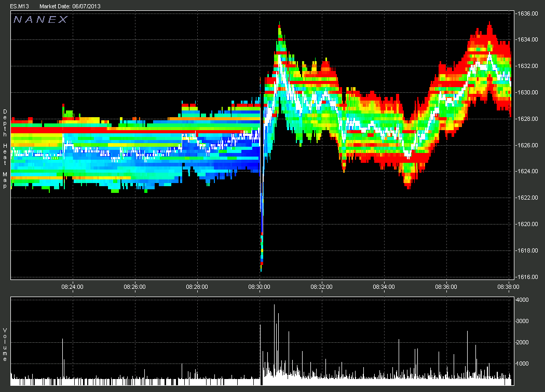Select the 1620.00 price axis label
The image size is (545, 392).
click(527, 224)
